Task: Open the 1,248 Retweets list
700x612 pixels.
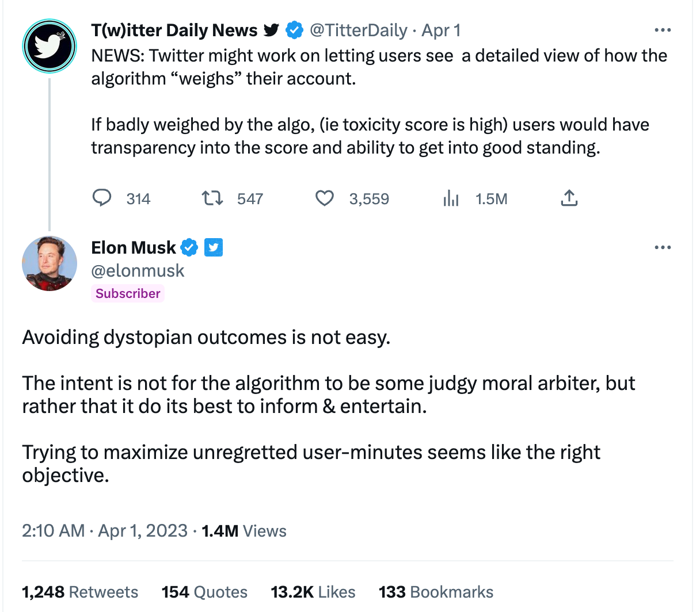Action: coord(80,591)
